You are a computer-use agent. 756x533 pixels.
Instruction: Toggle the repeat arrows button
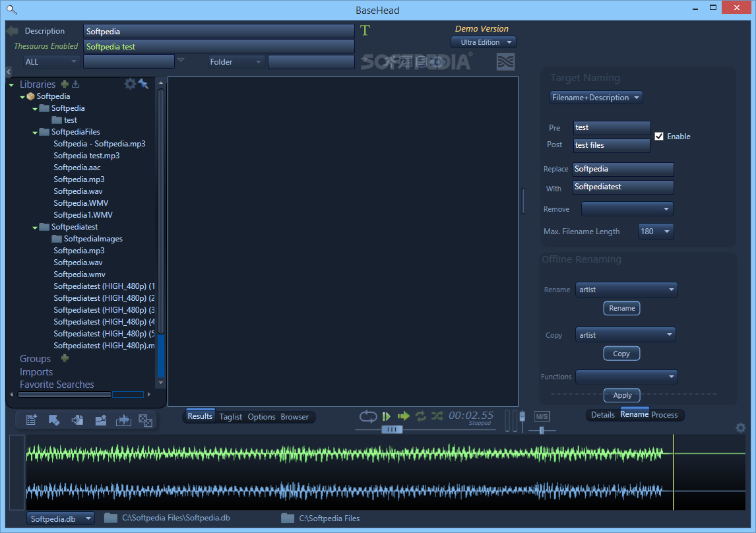coord(421,416)
